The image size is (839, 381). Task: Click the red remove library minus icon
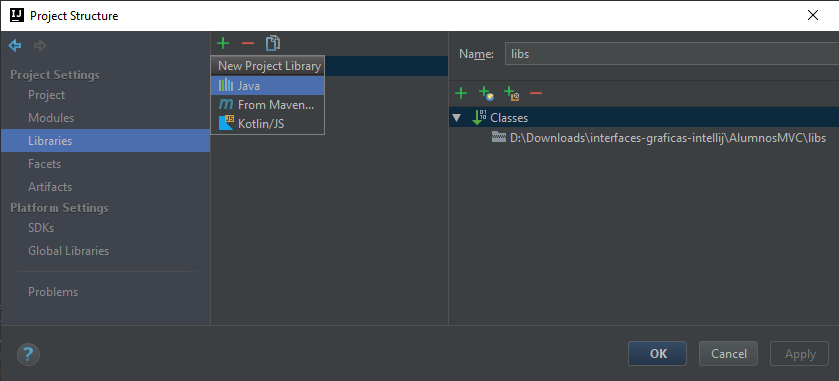[248, 43]
